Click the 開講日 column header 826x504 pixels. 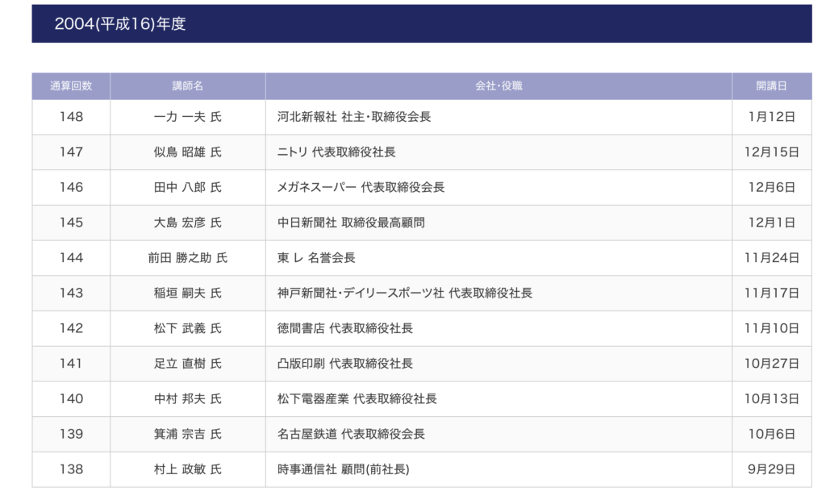pyautogui.click(x=772, y=85)
